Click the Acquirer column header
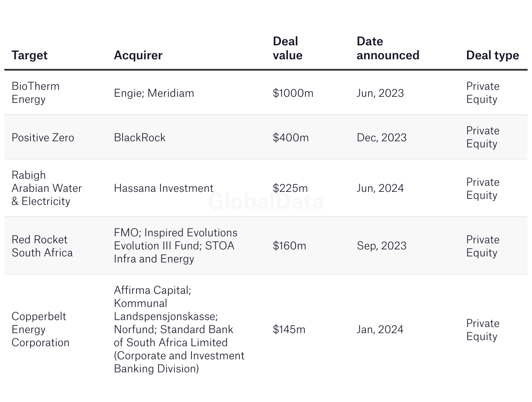The height and width of the screenshot is (402, 532). point(138,55)
